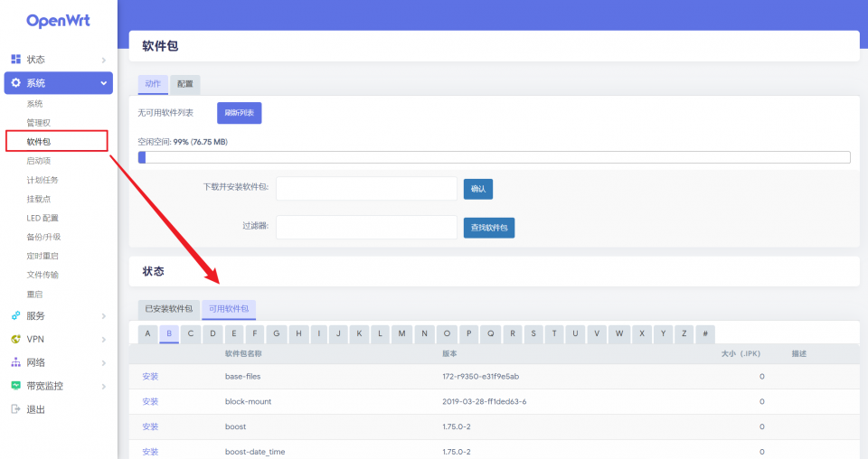The image size is (868, 459).
Task: Click the 系统 gear icon in sidebar
Action: pyautogui.click(x=15, y=83)
